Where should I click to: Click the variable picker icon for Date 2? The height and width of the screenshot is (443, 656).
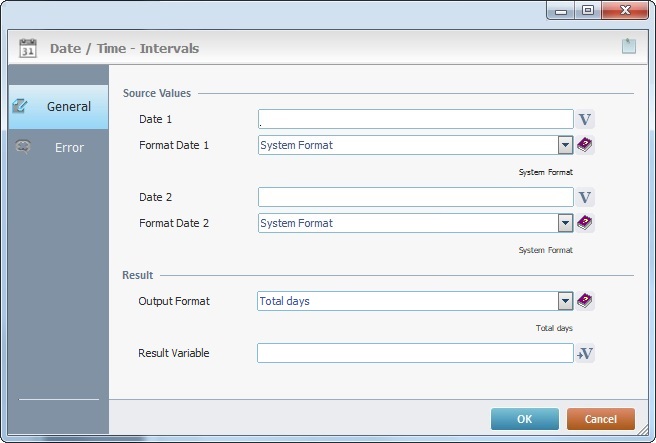[586, 197]
